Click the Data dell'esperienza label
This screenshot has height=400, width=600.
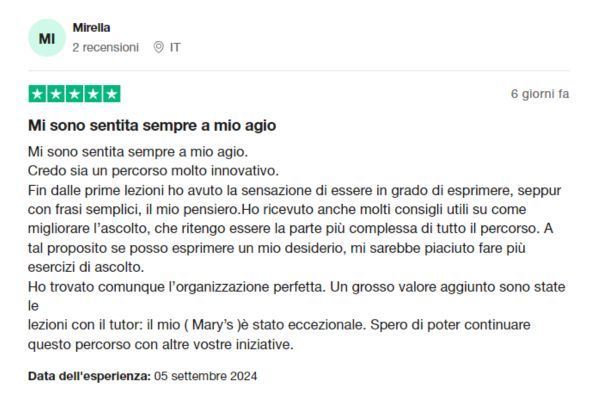[x=90, y=376]
